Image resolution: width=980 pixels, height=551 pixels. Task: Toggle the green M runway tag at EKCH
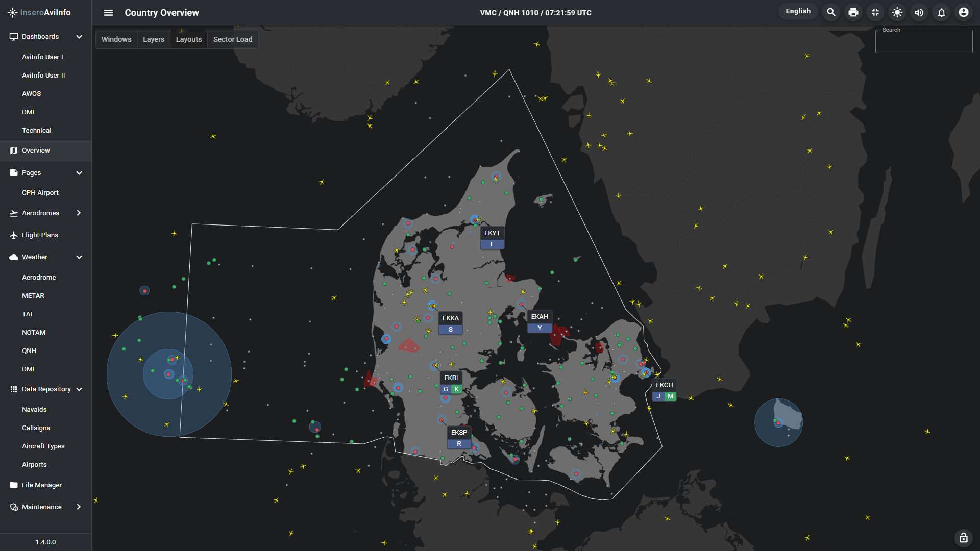coord(670,396)
